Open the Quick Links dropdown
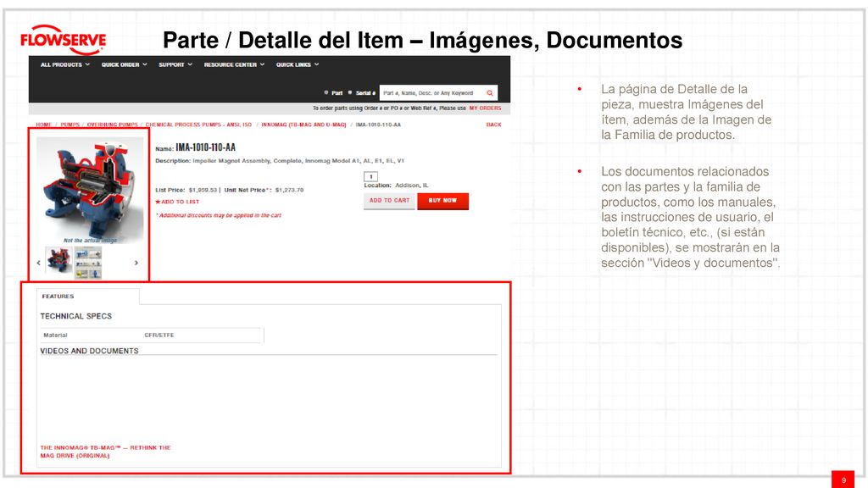This screenshot has height=488, width=868. (x=298, y=64)
